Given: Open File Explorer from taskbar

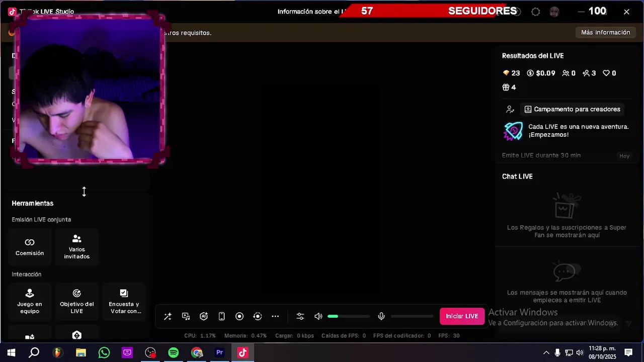Looking at the screenshot, I should [80, 353].
